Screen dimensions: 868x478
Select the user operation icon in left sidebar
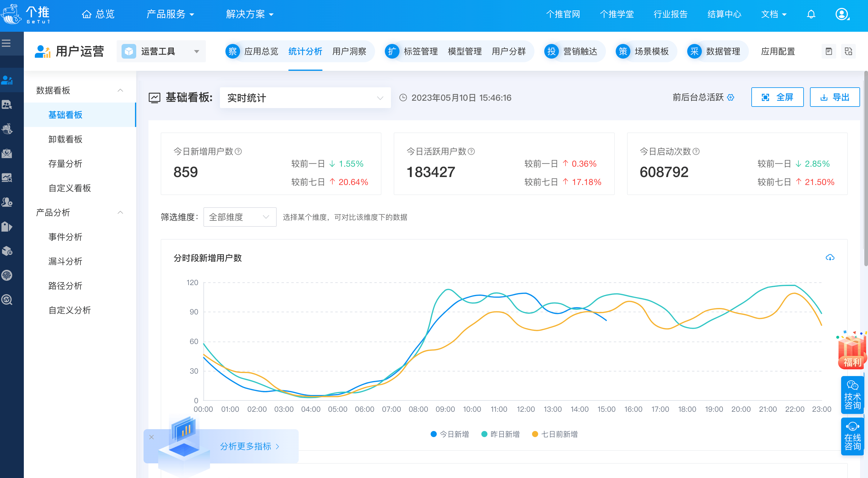(x=7, y=80)
